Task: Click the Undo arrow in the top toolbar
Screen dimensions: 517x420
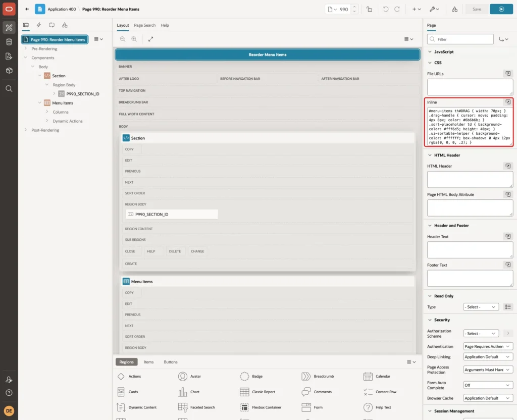Action: pyautogui.click(x=385, y=9)
